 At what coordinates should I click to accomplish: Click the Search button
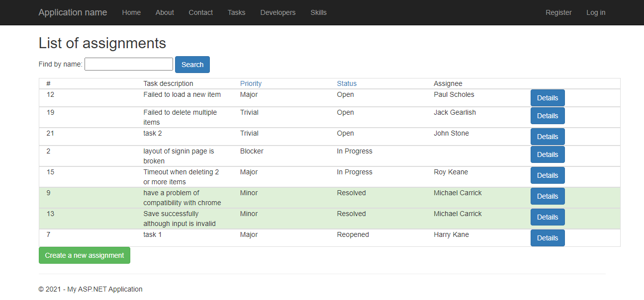coord(192,65)
